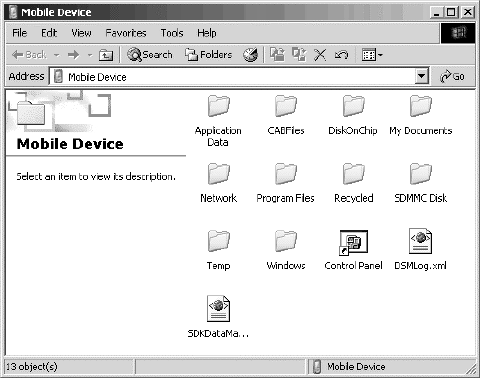Click the Search toolbar button
Viewport: 480px width, 378px height.
tap(150, 55)
